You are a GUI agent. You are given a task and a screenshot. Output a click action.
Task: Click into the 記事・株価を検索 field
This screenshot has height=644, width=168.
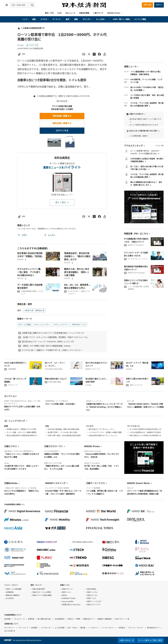pos(21,5)
